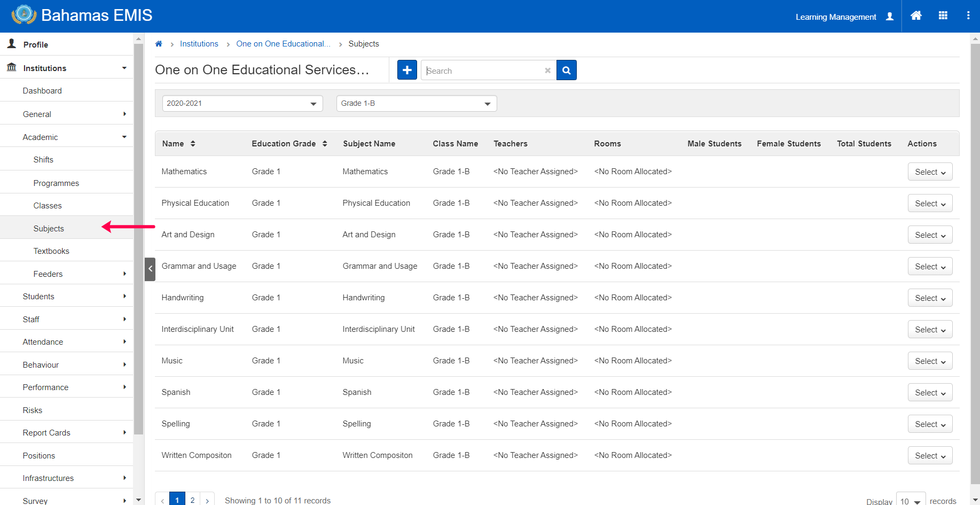The image size is (980, 505).
Task: Click the Institutions breadcrumb link
Action: (199, 44)
